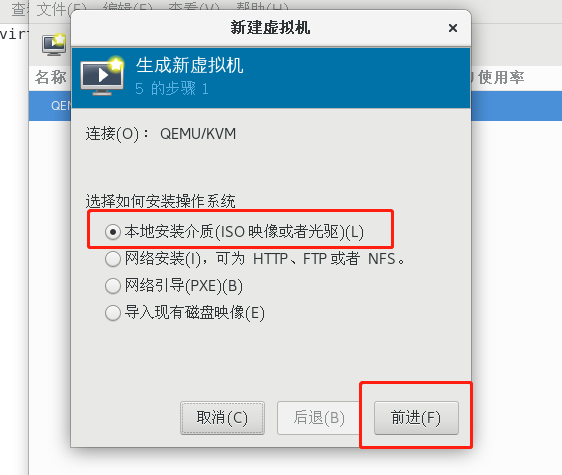
Task: Close the 新建虚拟机 dialog with X
Action: pos(453,28)
